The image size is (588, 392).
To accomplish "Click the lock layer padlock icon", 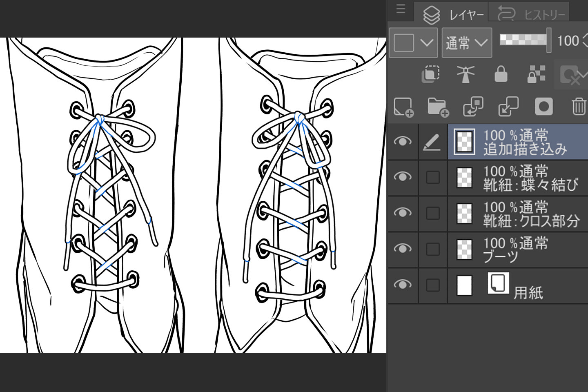I will pyautogui.click(x=501, y=74).
